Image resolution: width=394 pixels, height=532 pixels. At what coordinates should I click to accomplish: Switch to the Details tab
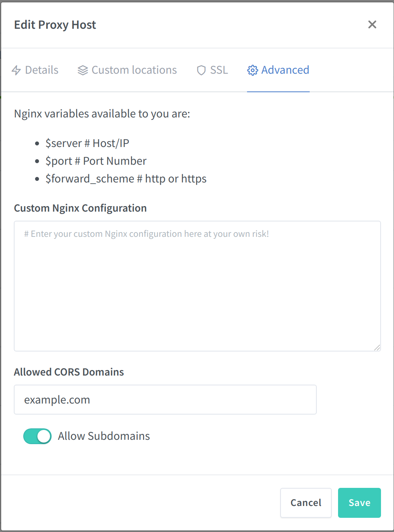pyautogui.click(x=41, y=70)
